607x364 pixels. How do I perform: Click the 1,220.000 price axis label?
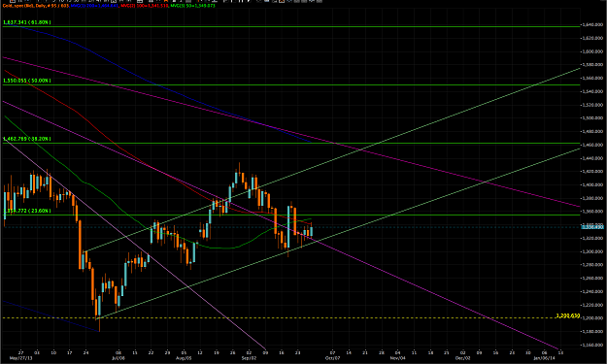(592, 305)
